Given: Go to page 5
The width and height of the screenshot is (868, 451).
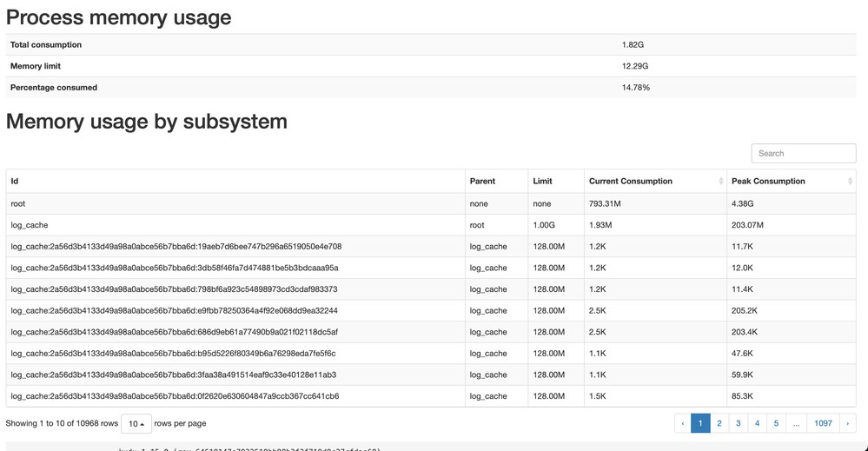Looking at the screenshot, I should click(x=777, y=423).
